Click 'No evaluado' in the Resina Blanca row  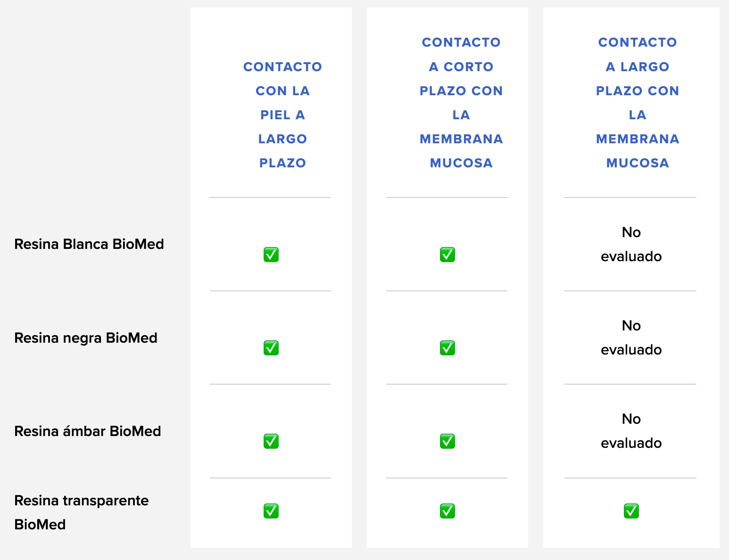pos(631,244)
